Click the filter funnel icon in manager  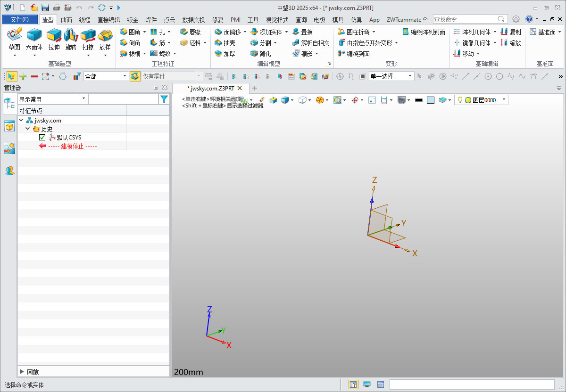[x=164, y=99]
